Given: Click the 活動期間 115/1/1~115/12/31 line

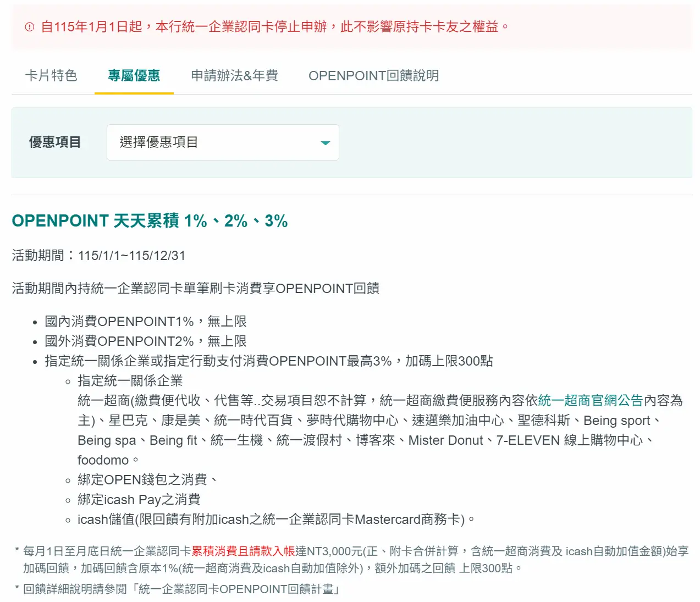Looking at the screenshot, I should click(98, 256).
